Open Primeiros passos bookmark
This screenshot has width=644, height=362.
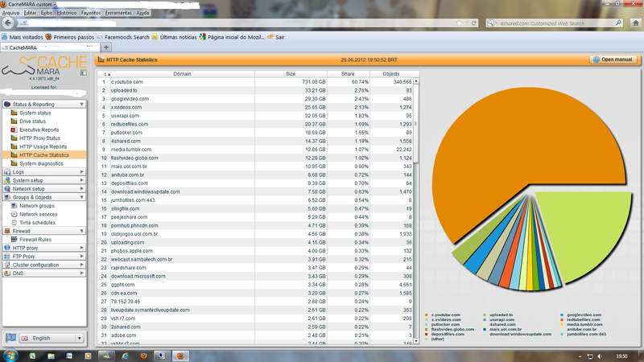69,37
